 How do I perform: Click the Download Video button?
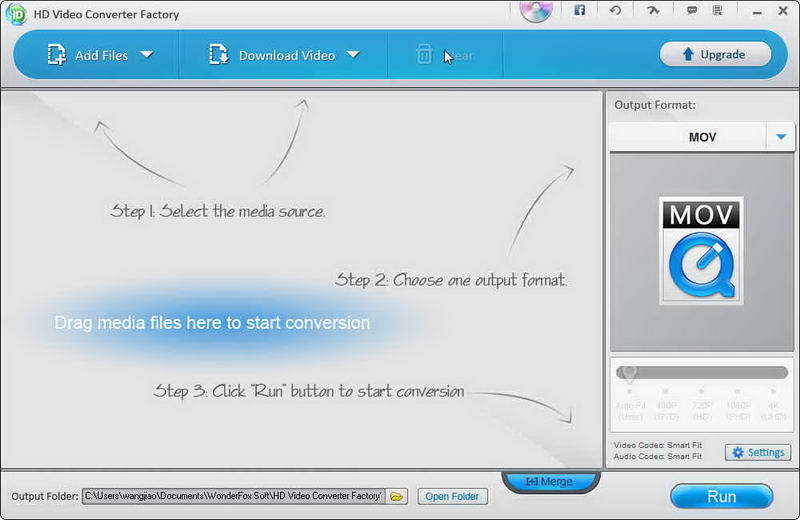coord(271,55)
